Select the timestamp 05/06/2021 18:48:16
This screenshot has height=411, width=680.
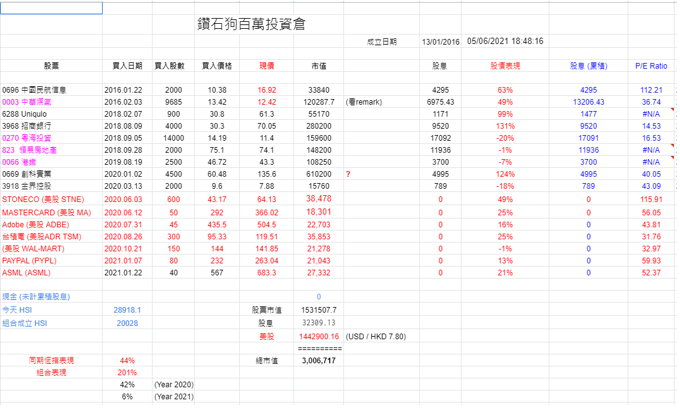pyautogui.click(x=505, y=41)
